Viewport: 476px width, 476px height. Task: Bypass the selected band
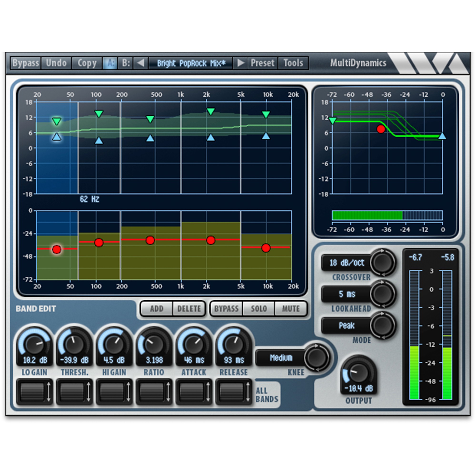(x=227, y=308)
